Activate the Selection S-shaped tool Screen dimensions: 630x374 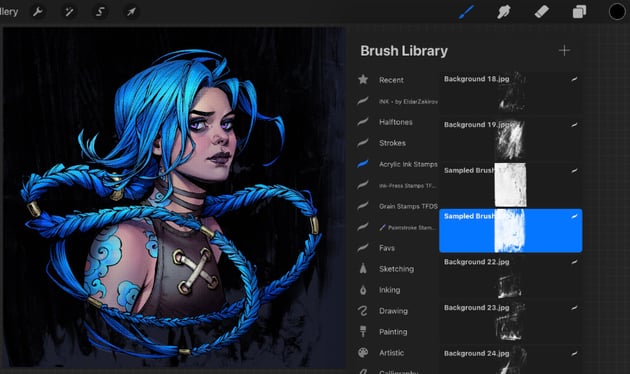coord(100,12)
